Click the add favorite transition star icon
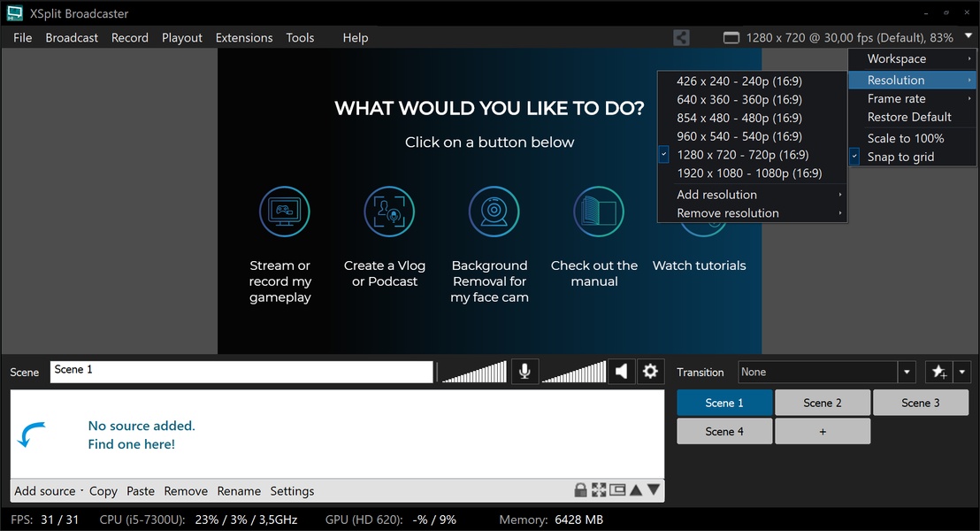980x531 pixels. pos(938,373)
